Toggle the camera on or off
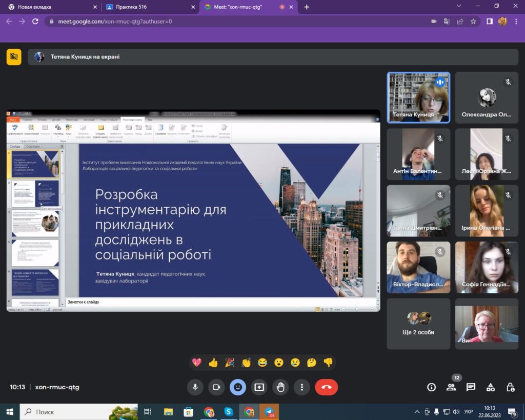The width and height of the screenshot is (525, 420). pyautogui.click(x=216, y=387)
